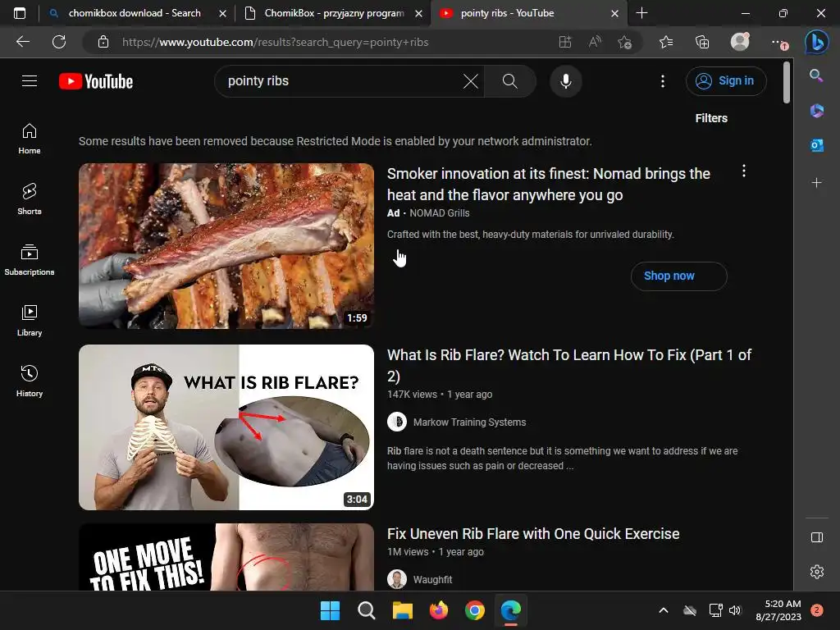The height and width of the screenshot is (630, 840).
Task: Open Shorts in sidebar
Action: point(30,199)
